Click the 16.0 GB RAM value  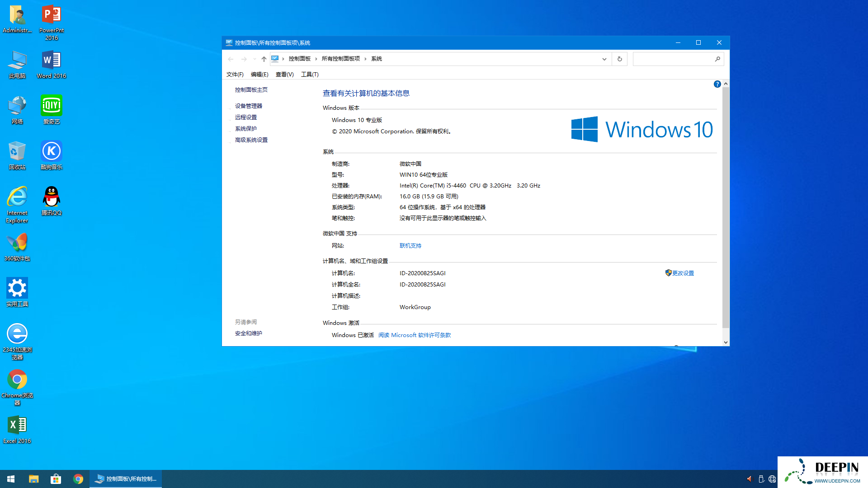(429, 197)
